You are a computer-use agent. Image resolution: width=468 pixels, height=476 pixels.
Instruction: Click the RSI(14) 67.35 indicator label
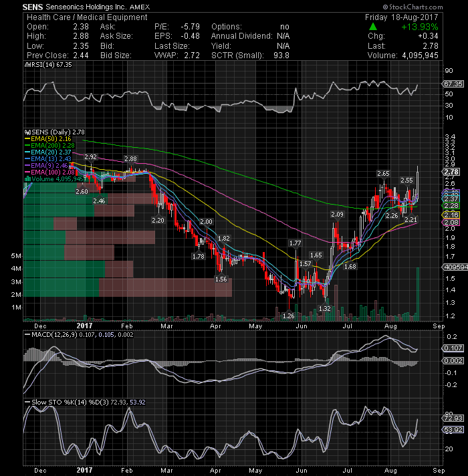[51, 65]
